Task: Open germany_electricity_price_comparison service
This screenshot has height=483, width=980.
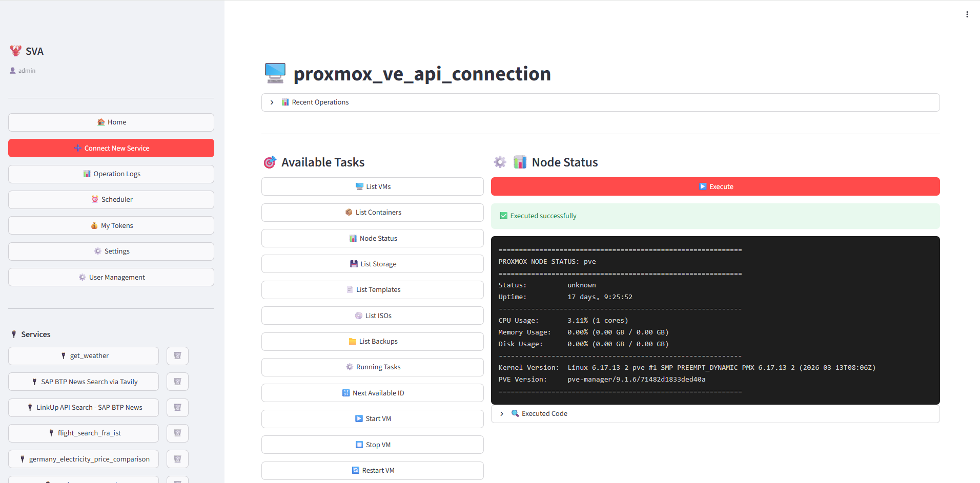Action: 84,459
